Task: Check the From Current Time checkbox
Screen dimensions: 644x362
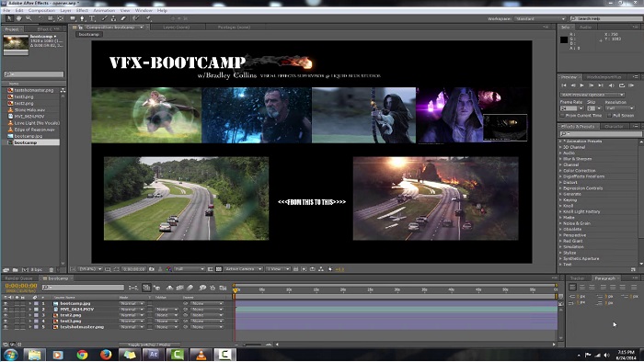Action: 563,115
